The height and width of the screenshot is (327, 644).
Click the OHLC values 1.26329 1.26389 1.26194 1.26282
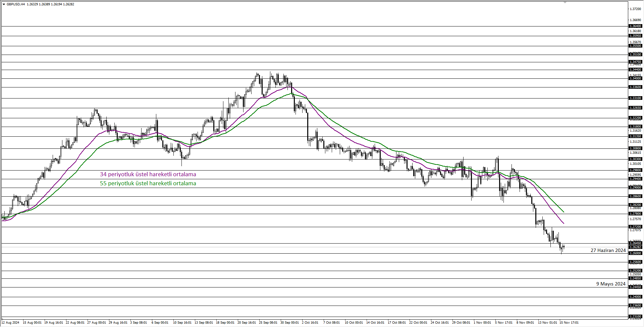click(x=50, y=4)
